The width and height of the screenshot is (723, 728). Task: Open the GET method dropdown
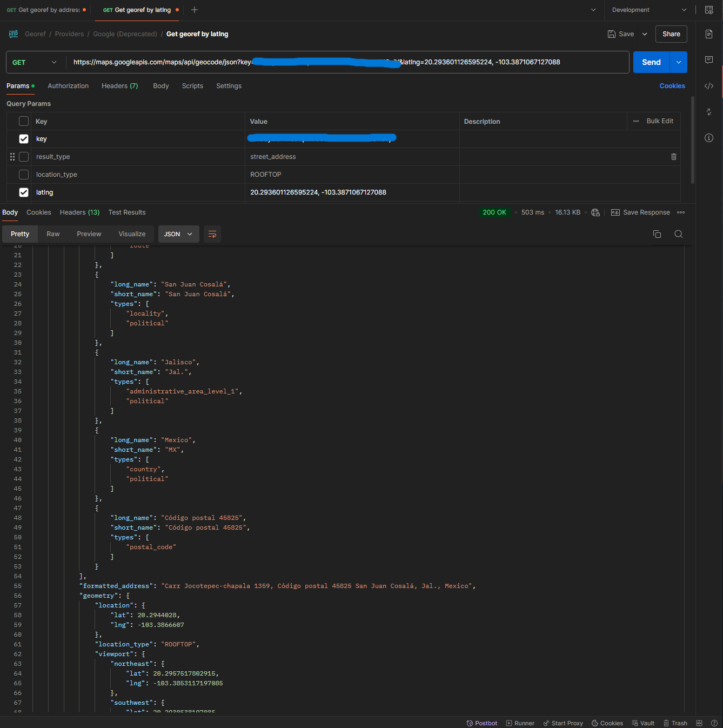35,62
